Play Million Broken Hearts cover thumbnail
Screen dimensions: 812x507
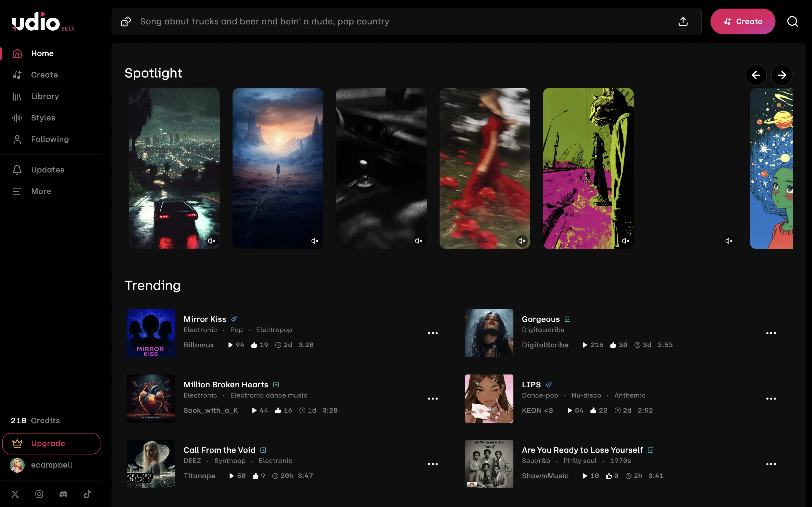tap(151, 398)
